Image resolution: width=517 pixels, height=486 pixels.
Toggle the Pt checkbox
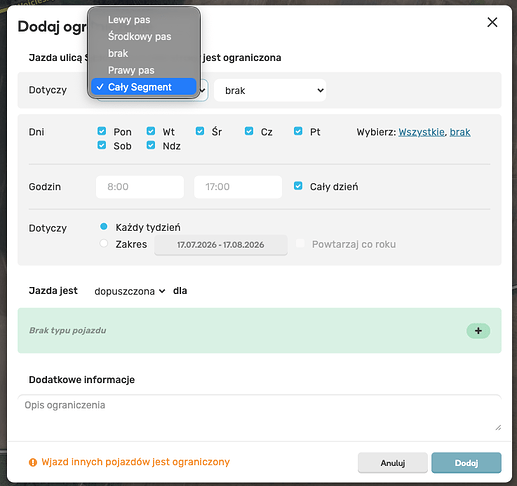tap(298, 131)
